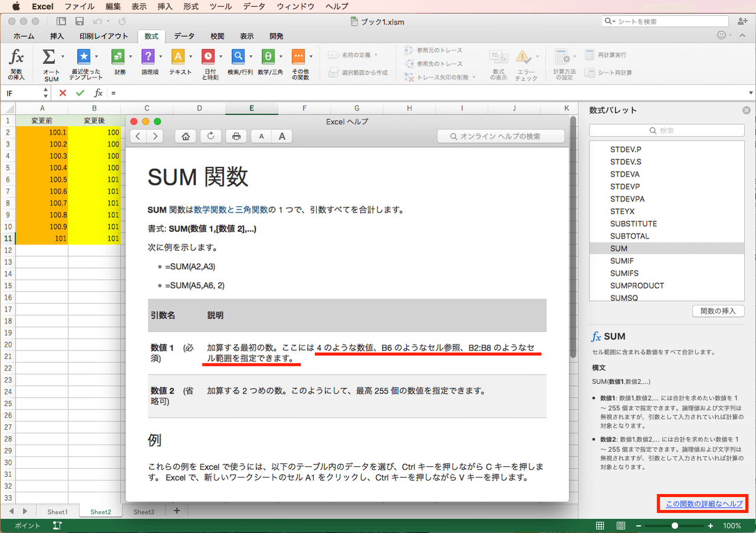This screenshot has width=756, height=533.
Task: Click 関数の挿入 button in formula palette
Action: click(x=718, y=311)
